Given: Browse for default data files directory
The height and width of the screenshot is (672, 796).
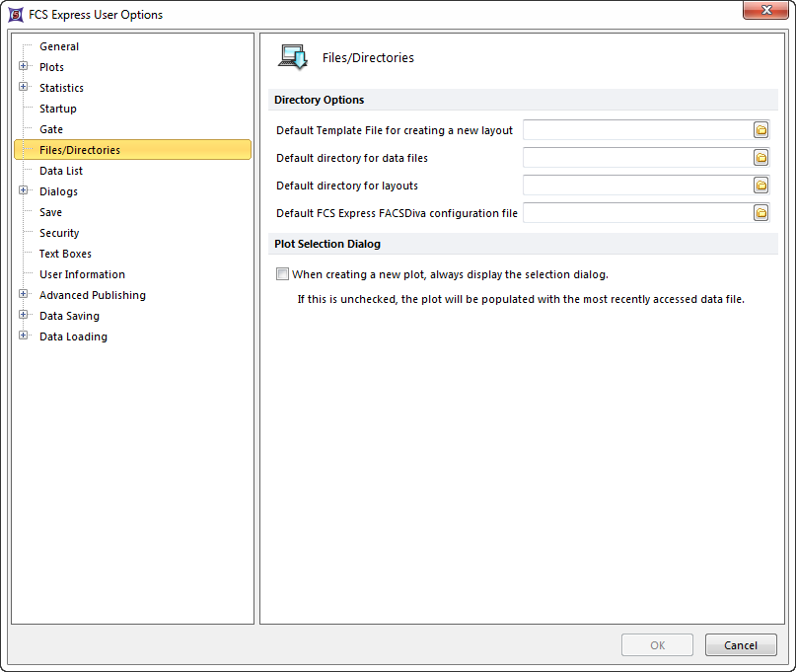Looking at the screenshot, I should (x=760, y=158).
